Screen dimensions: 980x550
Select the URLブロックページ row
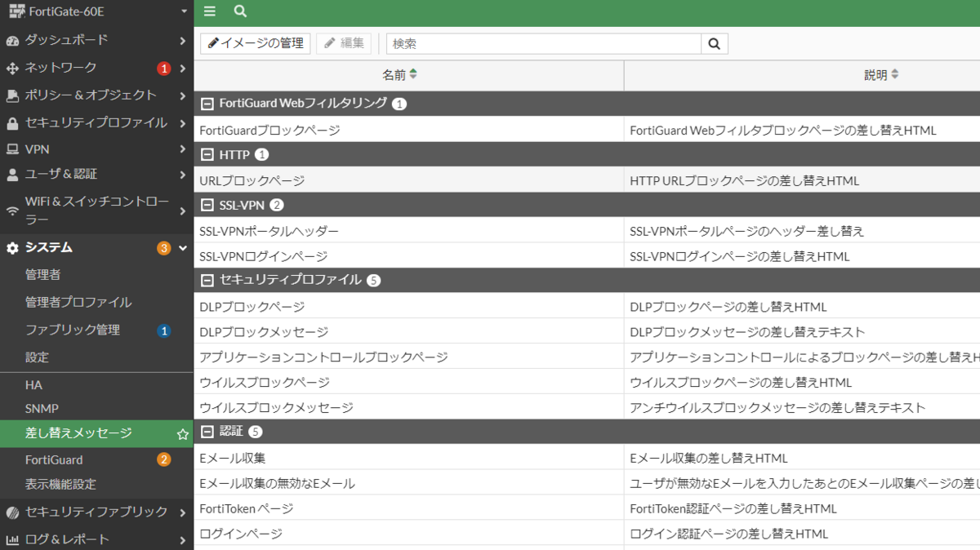(586, 180)
